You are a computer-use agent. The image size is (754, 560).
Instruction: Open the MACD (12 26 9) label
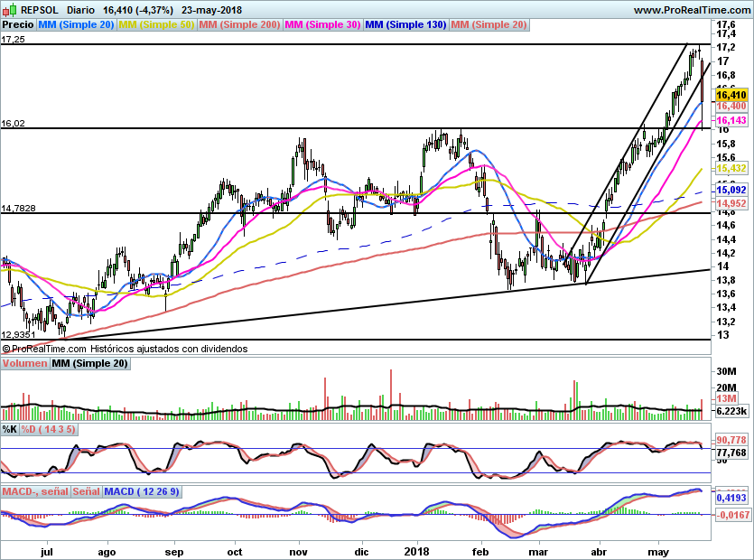point(142,491)
